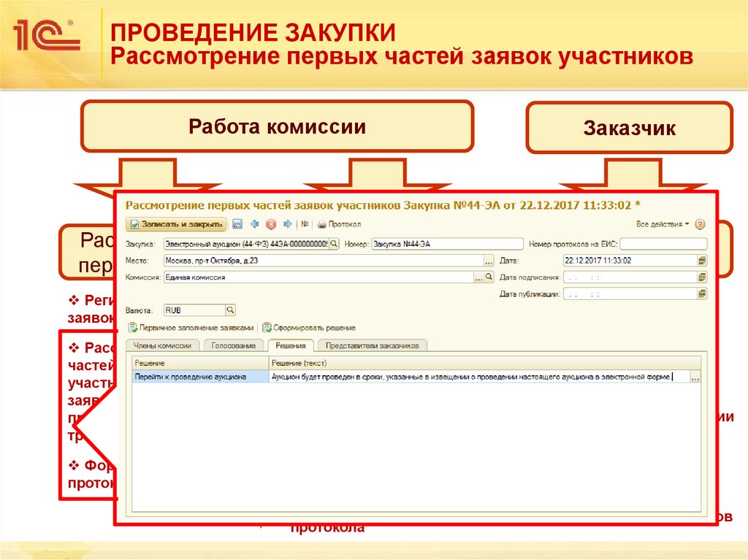Click the save (diskette) icon on toolbar
The height and width of the screenshot is (560, 748).
point(236,223)
